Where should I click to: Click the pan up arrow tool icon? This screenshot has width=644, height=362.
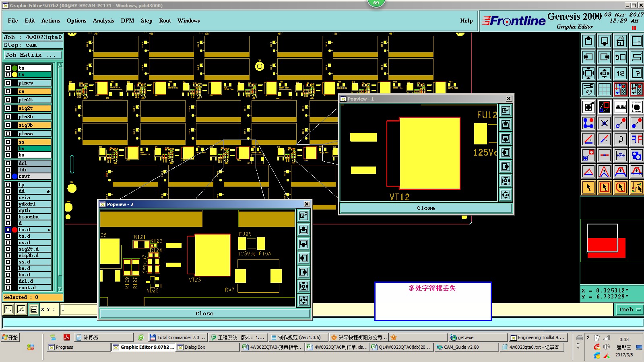pos(588,41)
